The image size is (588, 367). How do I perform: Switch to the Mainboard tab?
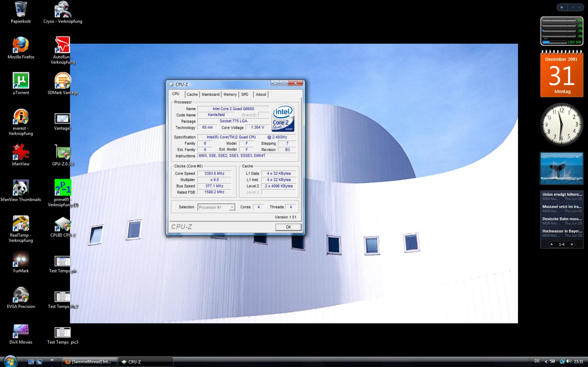pyautogui.click(x=210, y=94)
